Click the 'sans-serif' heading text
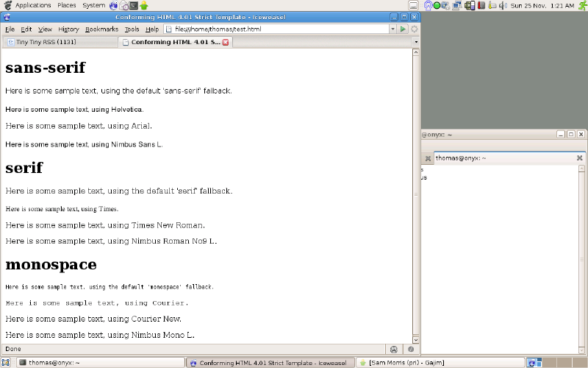This screenshot has height=368, width=588. (x=46, y=68)
